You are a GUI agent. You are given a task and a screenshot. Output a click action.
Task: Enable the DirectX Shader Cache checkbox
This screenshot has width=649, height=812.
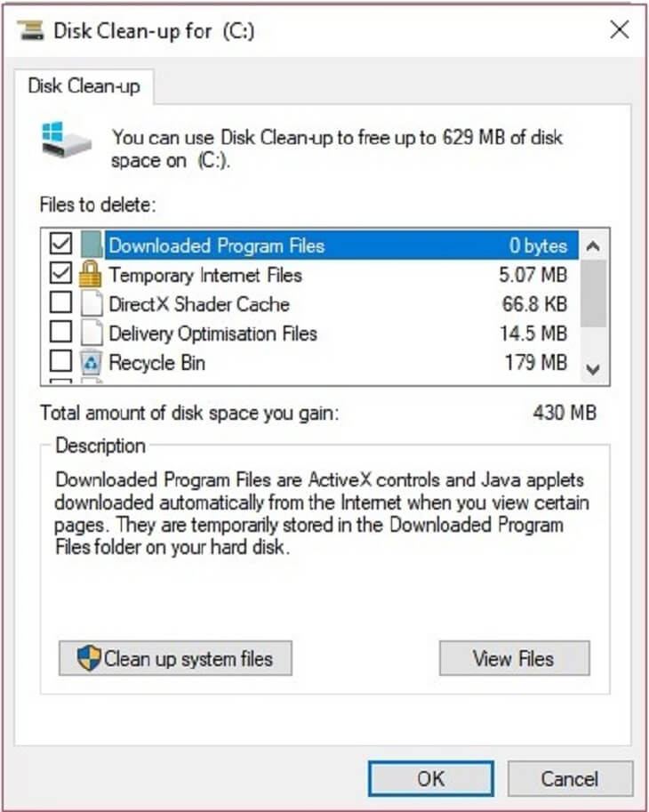(60, 304)
